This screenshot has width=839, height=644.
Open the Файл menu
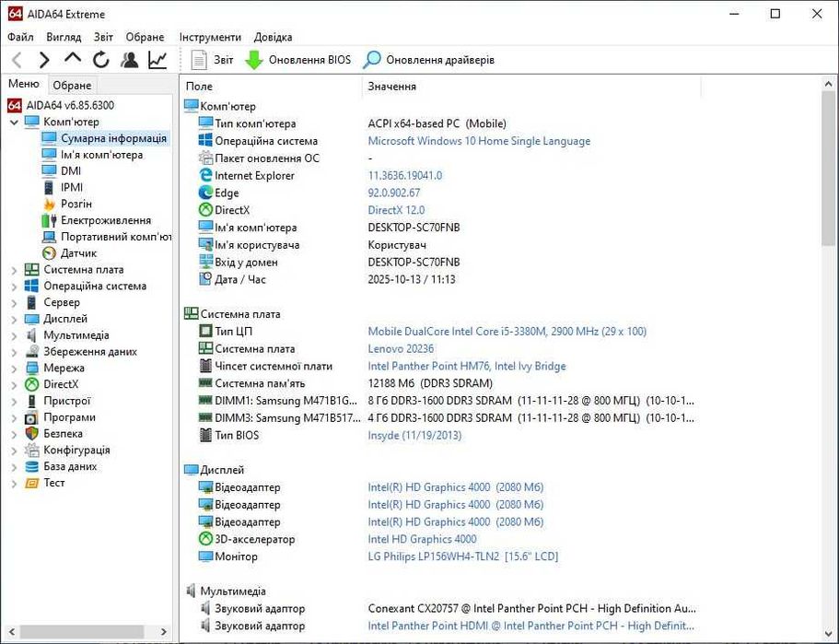click(x=20, y=37)
